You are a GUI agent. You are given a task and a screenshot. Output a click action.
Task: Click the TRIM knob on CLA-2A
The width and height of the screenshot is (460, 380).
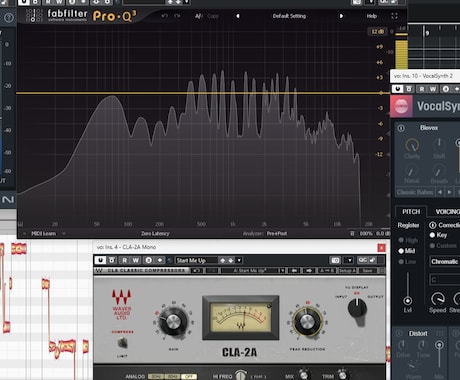coord(343,375)
